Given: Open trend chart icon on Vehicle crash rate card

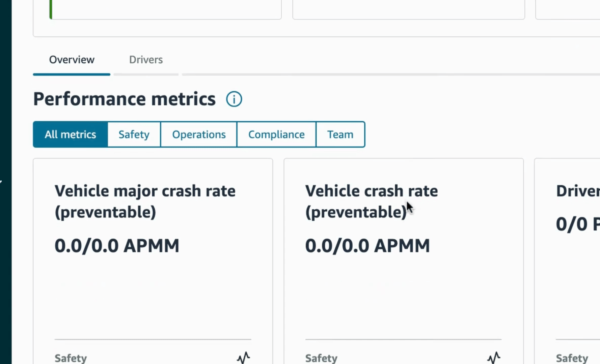Looking at the screenshot, I should (x=494, y=357).
